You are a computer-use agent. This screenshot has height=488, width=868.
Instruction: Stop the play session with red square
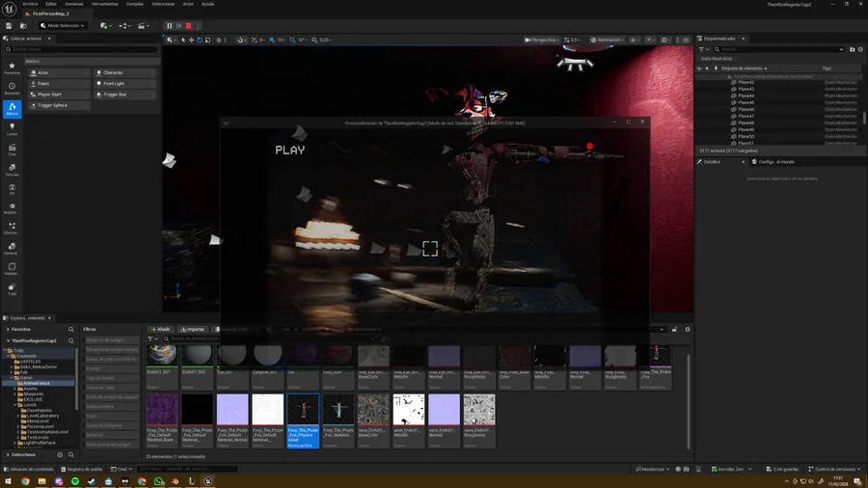click(188, 26)
